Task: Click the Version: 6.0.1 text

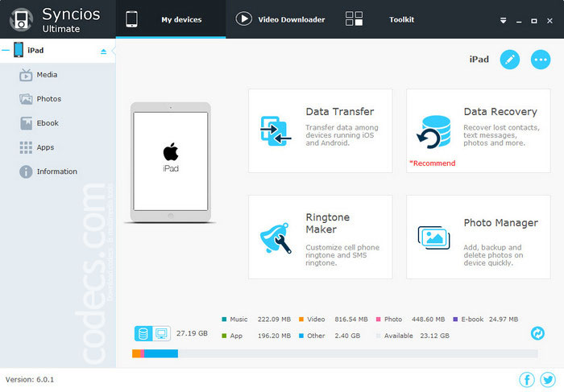Action: 30,379
